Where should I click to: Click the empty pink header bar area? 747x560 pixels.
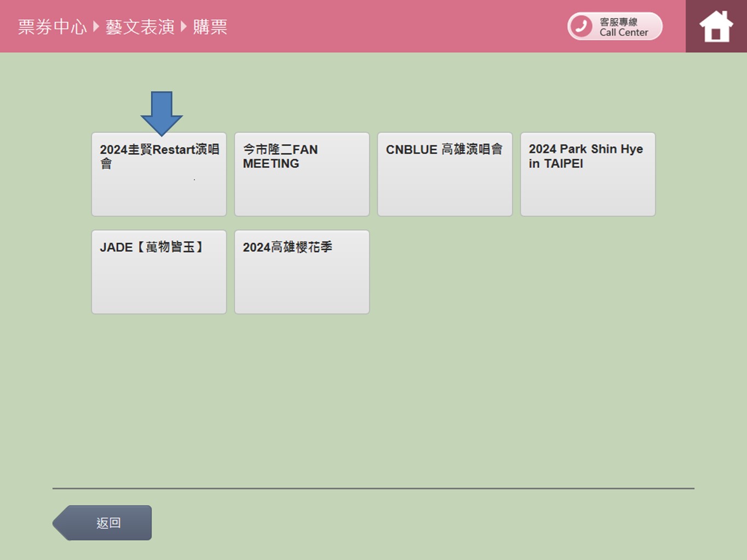coord(394,26)
